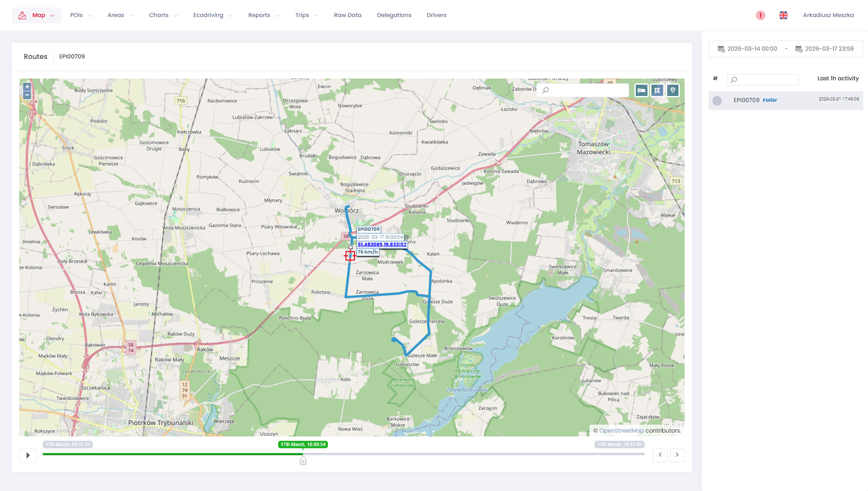Step to previous route point arrow

(660, 455)
